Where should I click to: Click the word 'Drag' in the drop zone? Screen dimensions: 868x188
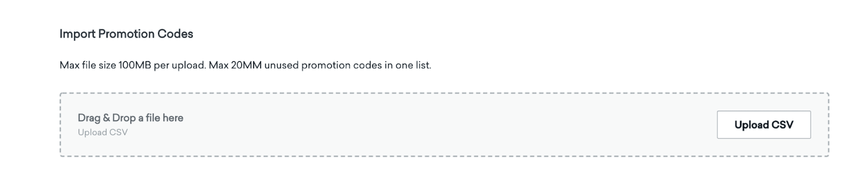[x=89, y=118]
